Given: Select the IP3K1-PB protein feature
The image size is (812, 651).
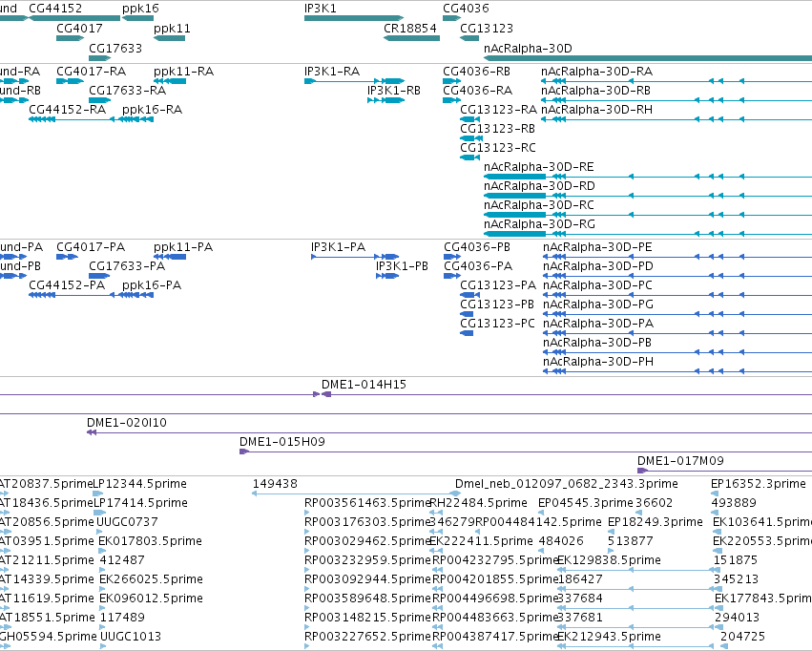Looking at the screenshot, I should click(387, 276).
